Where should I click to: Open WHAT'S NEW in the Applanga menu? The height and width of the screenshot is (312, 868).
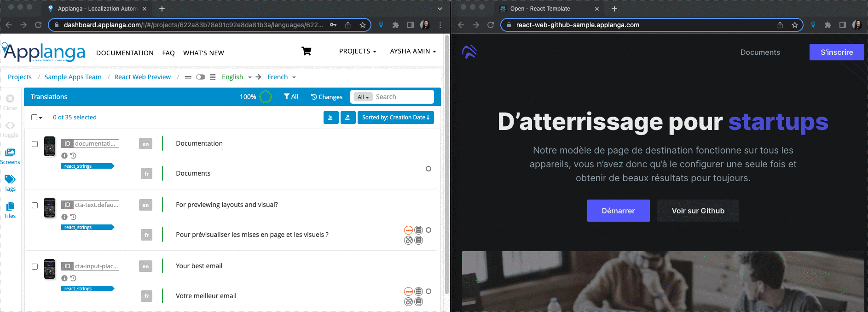tap(203, 53)
